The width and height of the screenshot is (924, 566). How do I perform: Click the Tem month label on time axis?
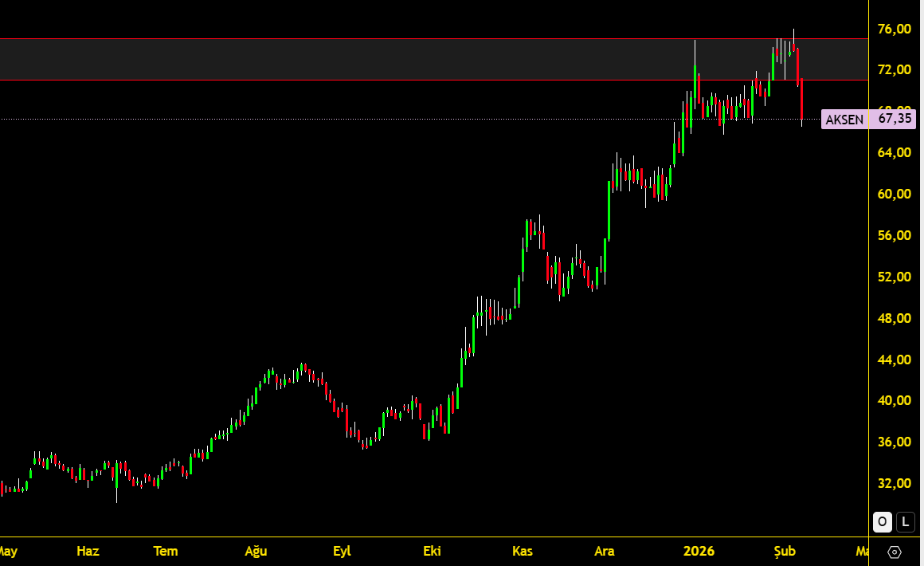pyautogui.click(x=166, y=552)
